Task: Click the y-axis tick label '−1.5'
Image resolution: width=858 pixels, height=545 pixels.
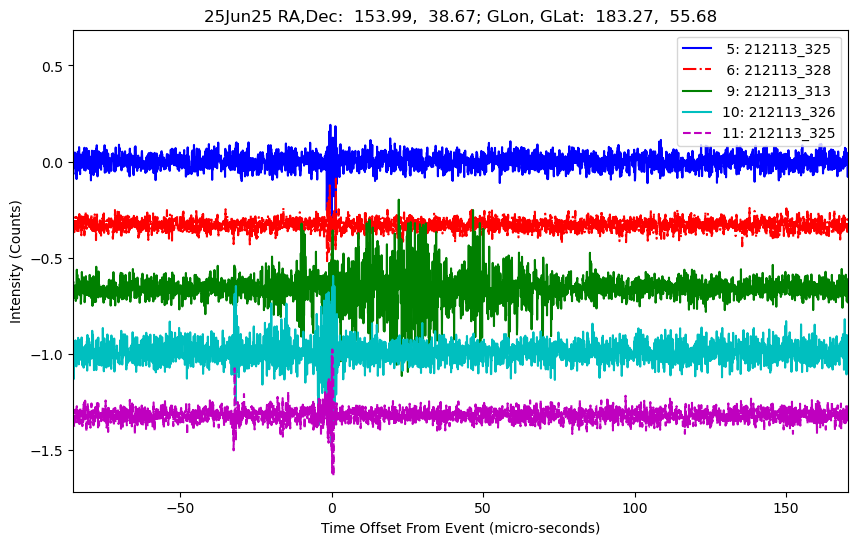Action: coord(48,451)
